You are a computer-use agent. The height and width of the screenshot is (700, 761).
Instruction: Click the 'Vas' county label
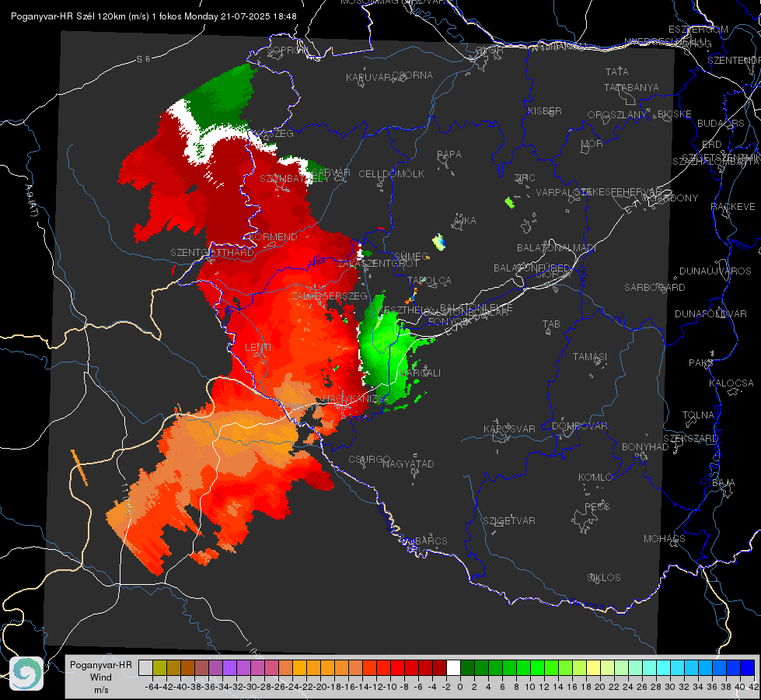pos(317,261)
